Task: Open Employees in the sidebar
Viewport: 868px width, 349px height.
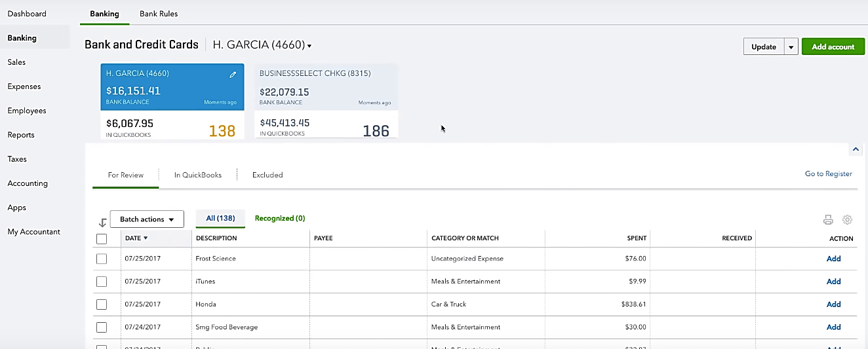Action: tap(27, 111)
